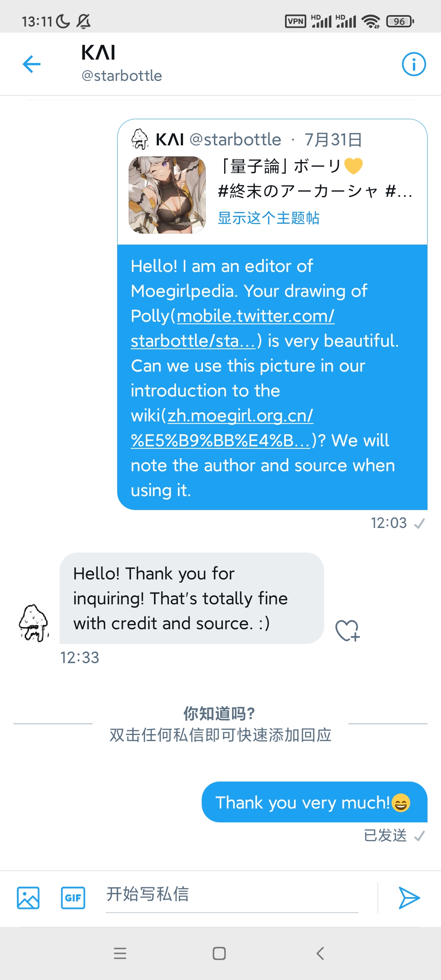Tap Android recent apps menu button
441x980 pixels.
[x=120, y=953]
